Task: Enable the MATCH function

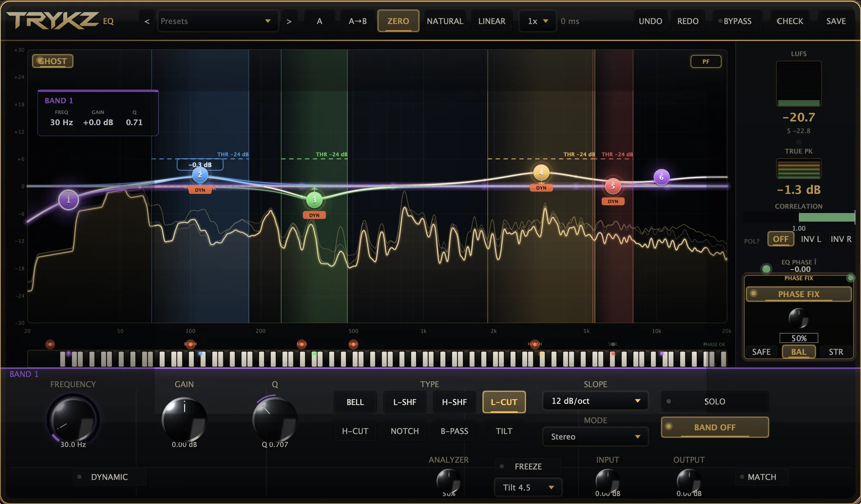Action: [762, 477]
